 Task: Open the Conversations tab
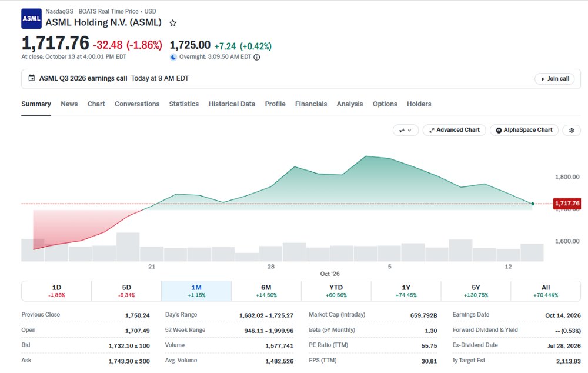(137, 104)
